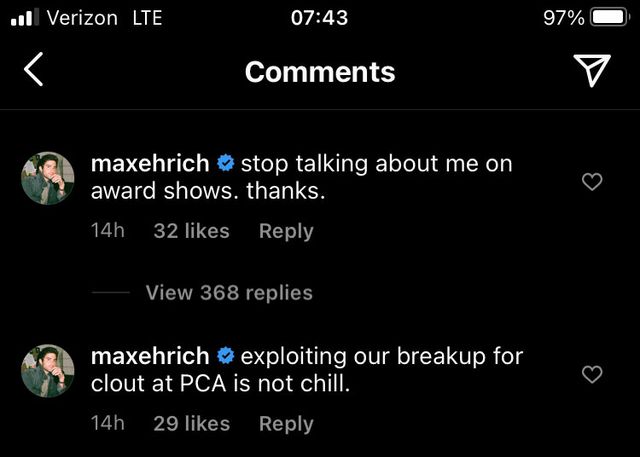Tap the Comments header title
The image size is (640, 457).
[320, 72]
